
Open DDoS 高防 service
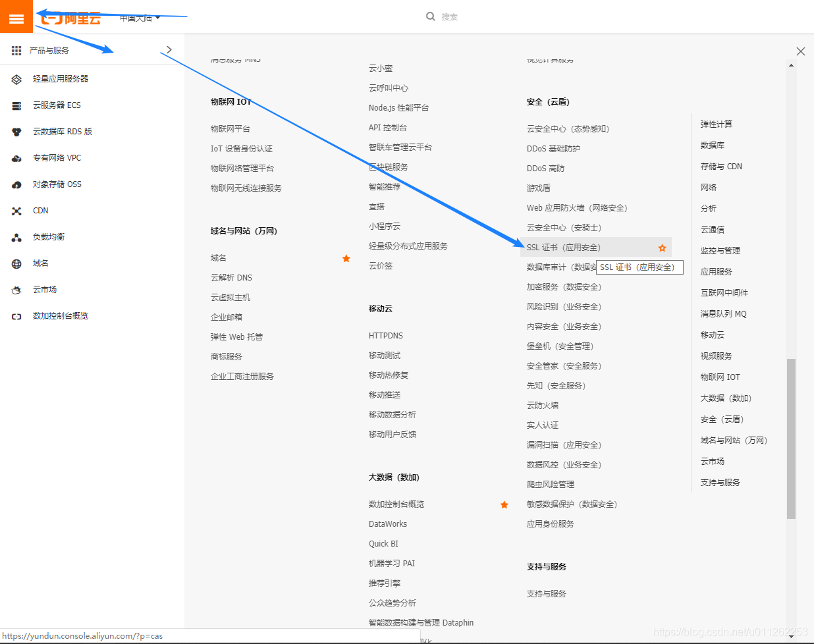[545, 169]
